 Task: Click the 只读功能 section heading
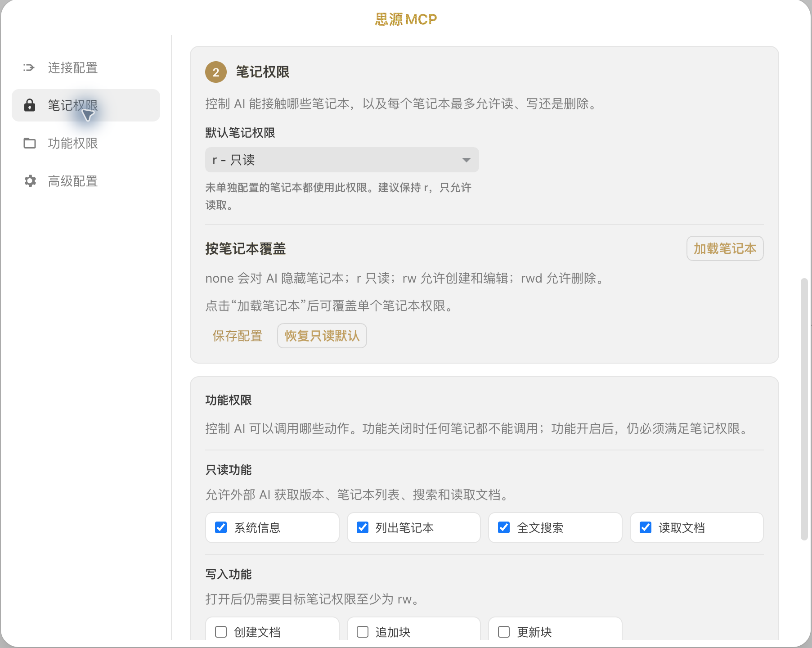tap(229, 470)
